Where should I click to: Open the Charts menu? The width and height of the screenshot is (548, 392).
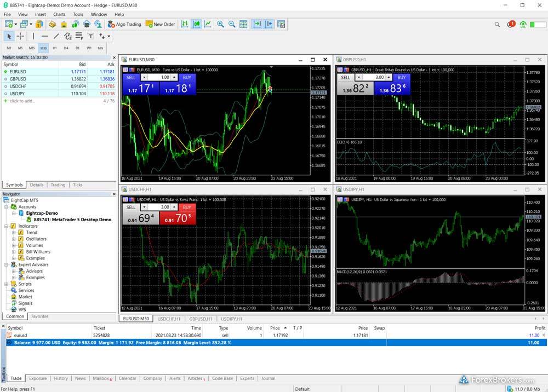tap(59, 14)
